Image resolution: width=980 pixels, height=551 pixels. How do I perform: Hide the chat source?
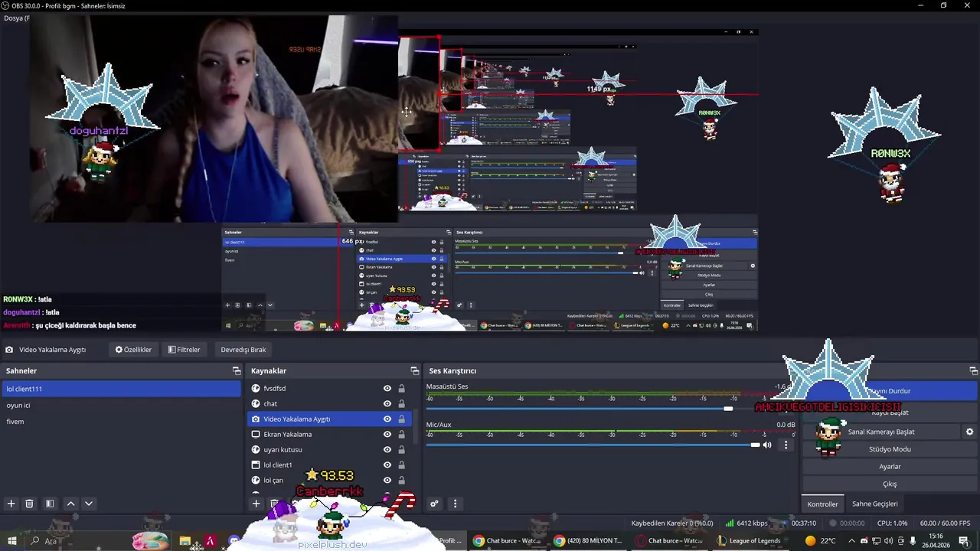click(387, 403)
